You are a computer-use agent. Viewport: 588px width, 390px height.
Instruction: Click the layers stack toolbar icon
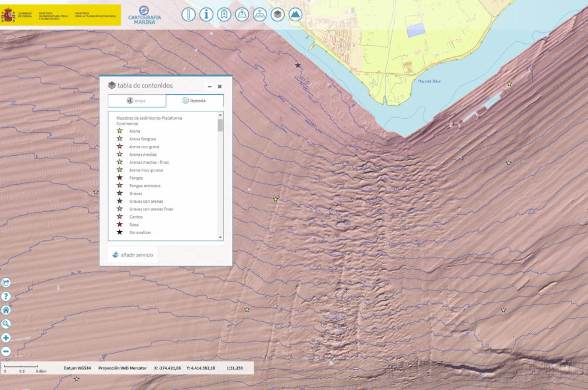click(278, 14)
